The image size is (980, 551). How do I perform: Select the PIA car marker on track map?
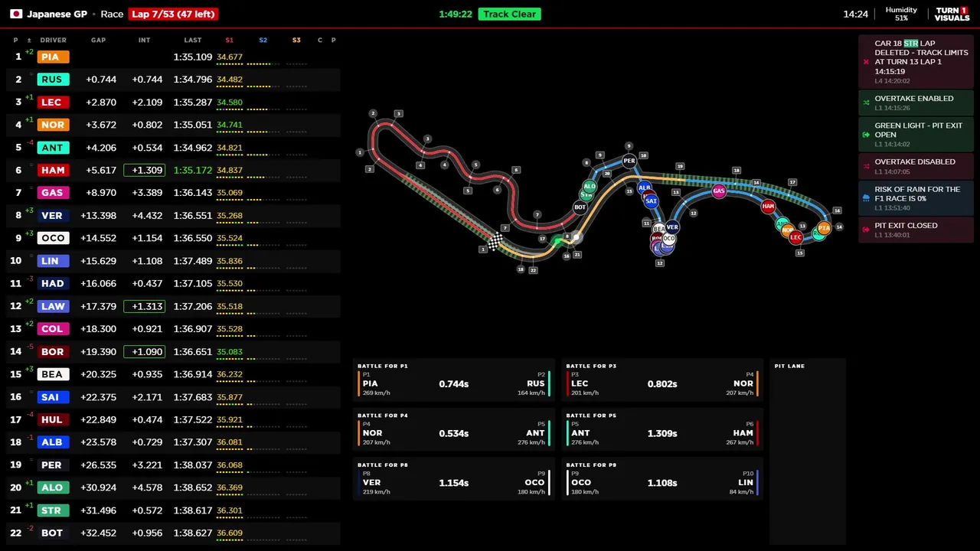pyautogui.click(x=824, y=227)
